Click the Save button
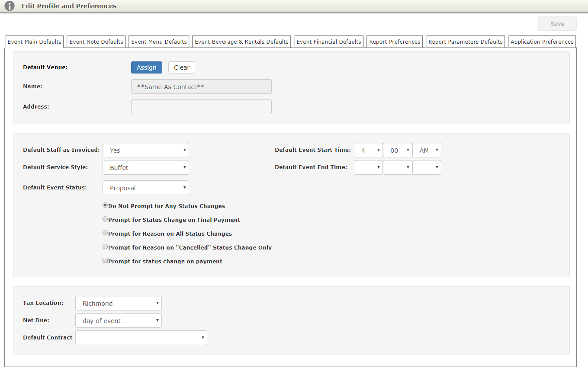The height and width of the screenshot is (368, 588). pyautogui.click(x=557, y=24)
